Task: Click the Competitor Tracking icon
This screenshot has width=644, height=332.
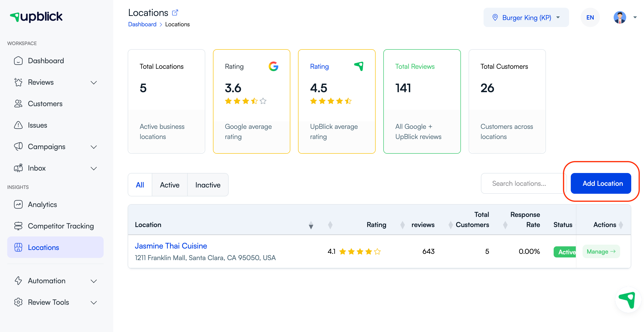Action: coord(18,226)
